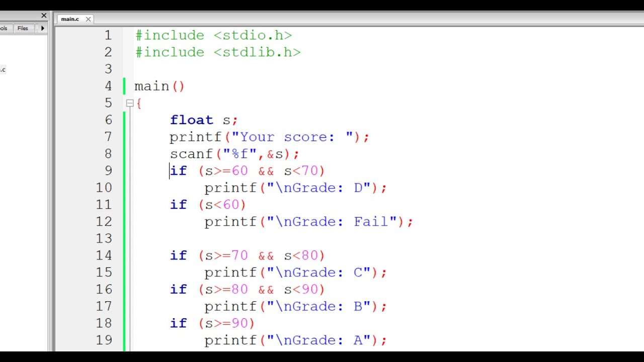Close the Management side panel
644x362 pixels.
click(x=43, y=16)
